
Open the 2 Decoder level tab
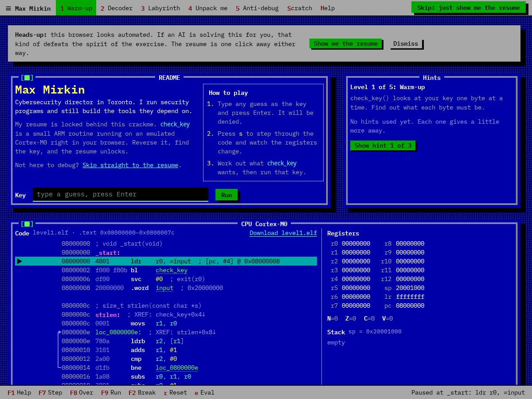117,8
